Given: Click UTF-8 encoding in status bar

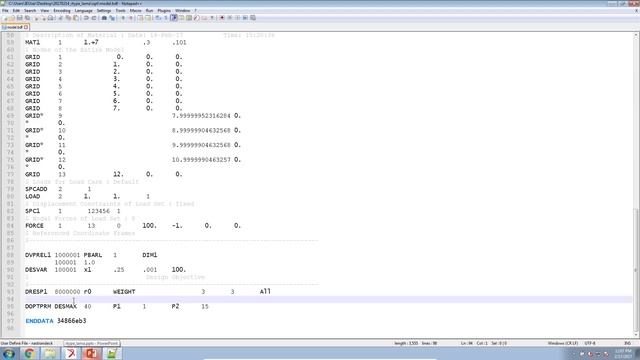Looking at the screenshot, I should pos(590,343).
